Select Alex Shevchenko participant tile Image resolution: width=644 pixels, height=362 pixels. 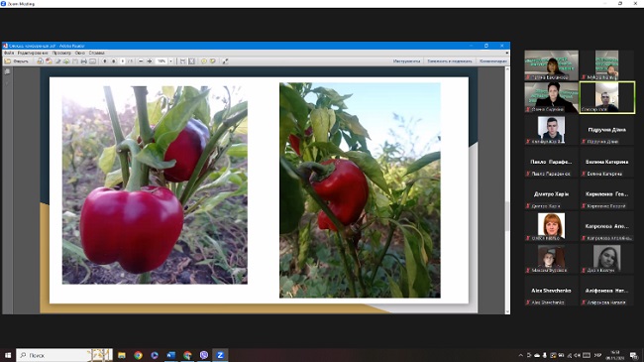click(551, 292)
